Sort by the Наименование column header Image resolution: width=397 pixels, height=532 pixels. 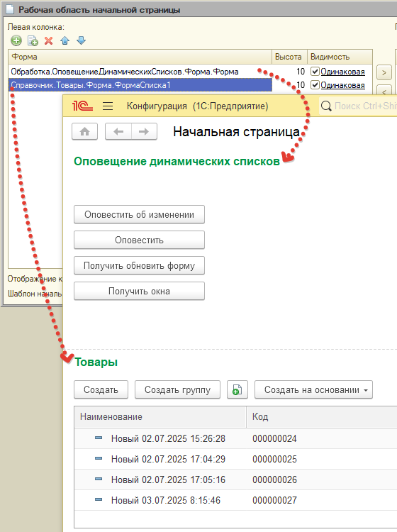[160, 416]
